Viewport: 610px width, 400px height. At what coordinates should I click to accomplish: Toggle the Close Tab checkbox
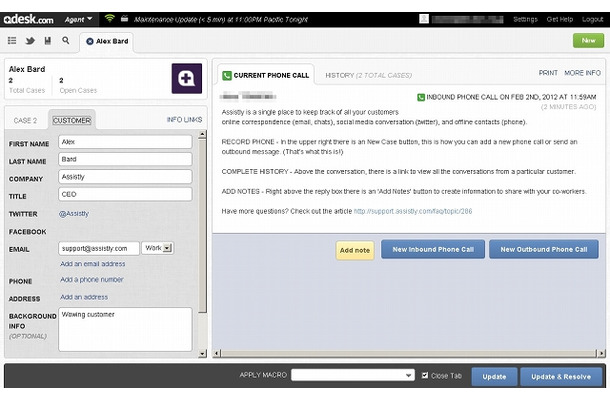click(425, 375)
